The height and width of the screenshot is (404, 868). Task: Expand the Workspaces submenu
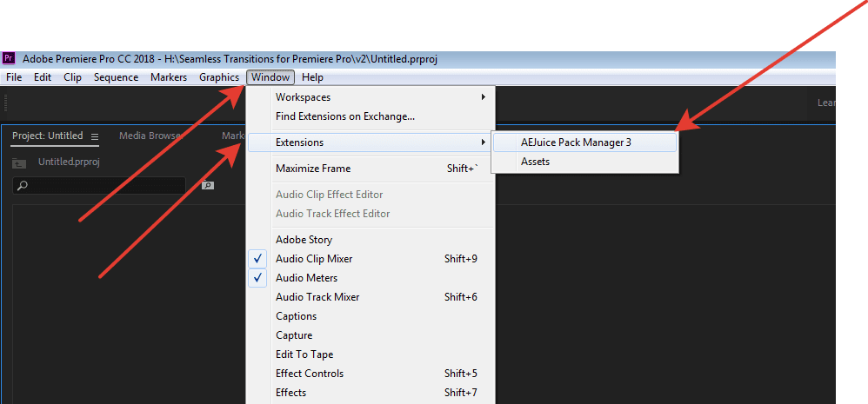(x=371, y=97)
